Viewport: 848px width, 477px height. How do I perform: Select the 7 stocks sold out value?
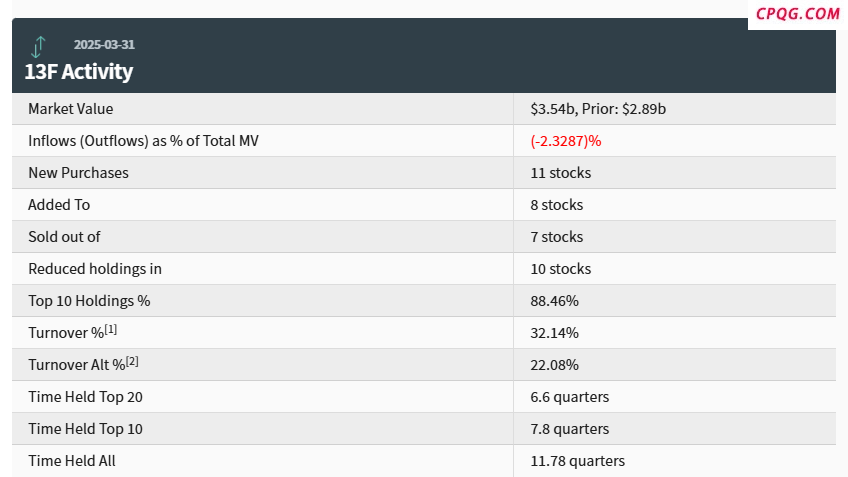pos(556,237)
